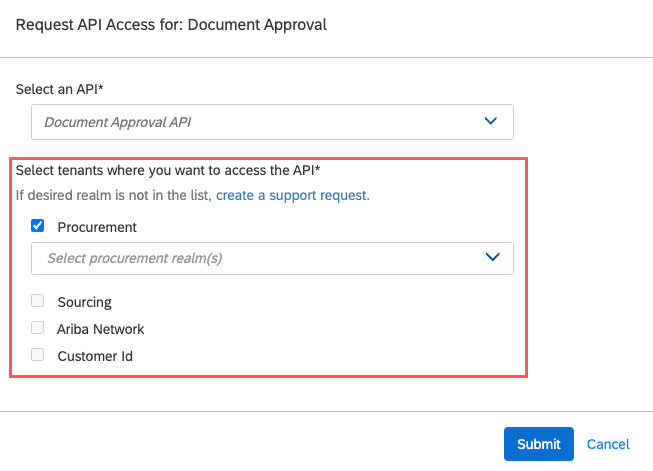Viewport: 653px width, 471px height.
Task: Open the Select procurement realm(s) field
Action: pos(272,258)
